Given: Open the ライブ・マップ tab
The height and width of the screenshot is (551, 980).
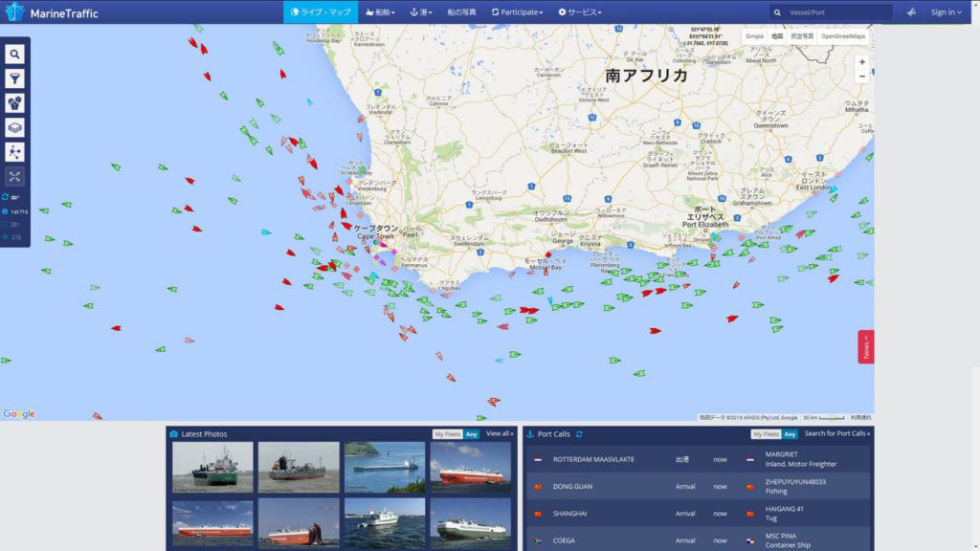Looking at the screenshot, I should point(321,11).
